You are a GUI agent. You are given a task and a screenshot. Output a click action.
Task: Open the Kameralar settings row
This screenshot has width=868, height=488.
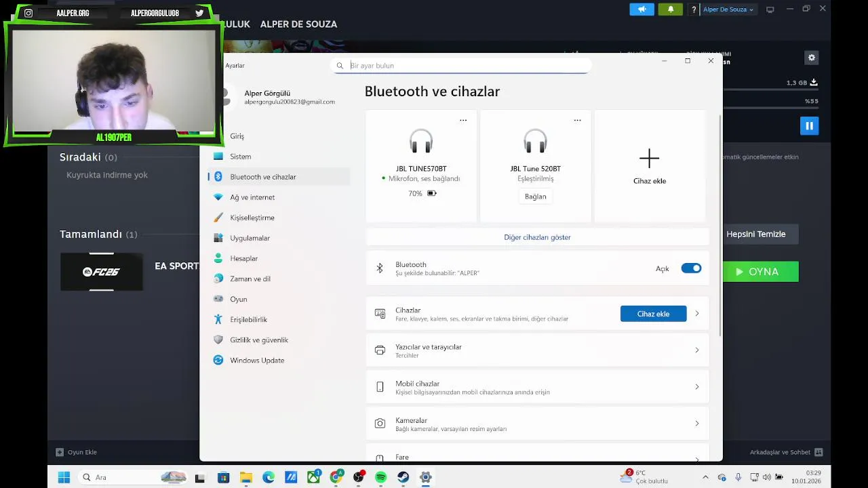[537, 424]
